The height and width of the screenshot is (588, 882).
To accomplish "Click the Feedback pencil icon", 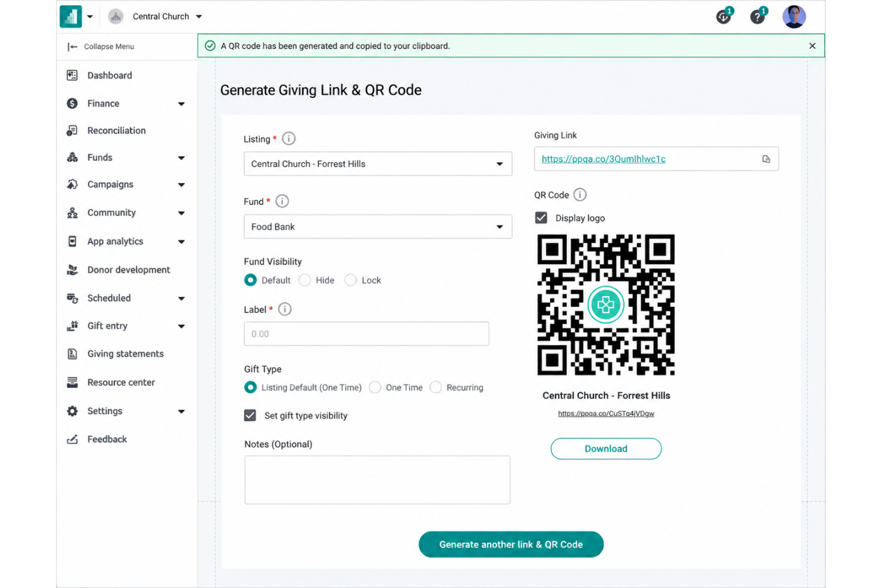I will click(72, 439).
